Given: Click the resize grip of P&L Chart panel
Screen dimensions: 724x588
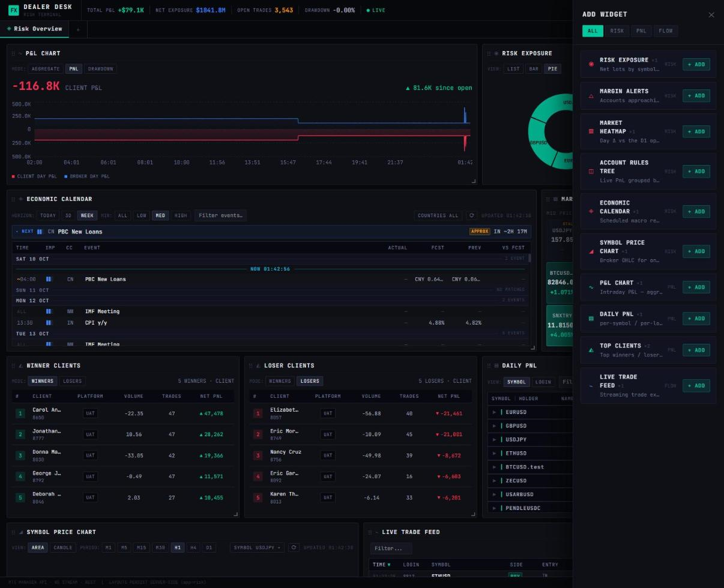Looking at the screenshot, I should pos(474,181).
